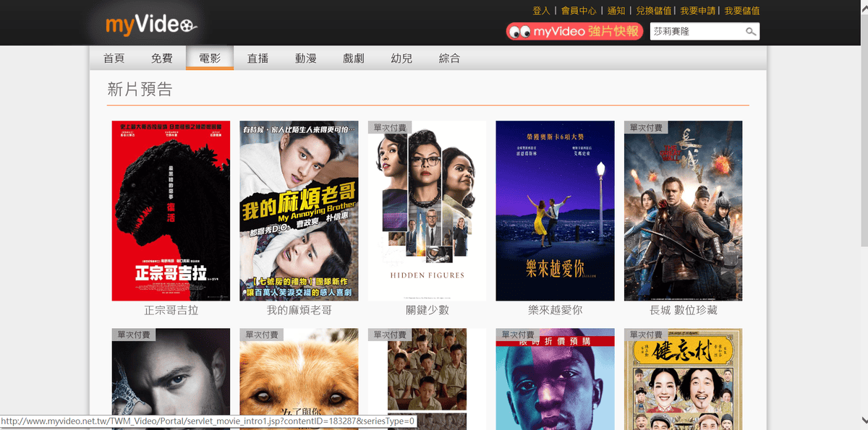Image resolution: width=868 pixels, height=430 pixels.
Task: Click the 關鍵少數 title link
Action: point(427,310)
